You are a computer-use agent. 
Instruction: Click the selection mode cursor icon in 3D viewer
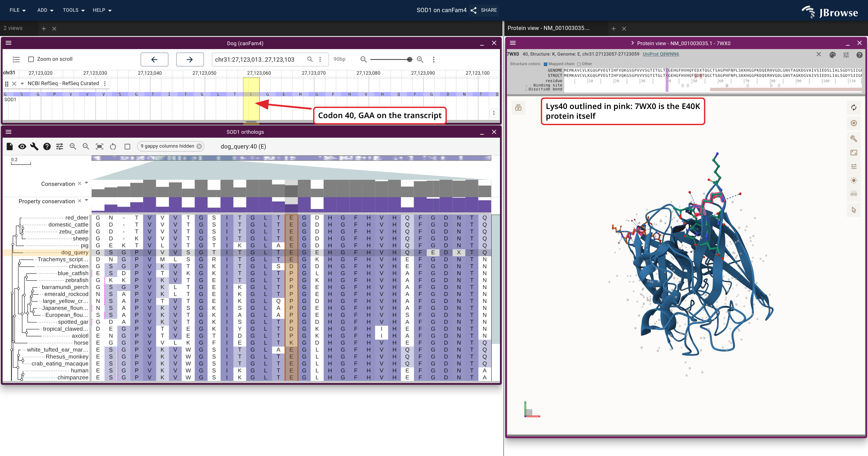point(853,210)
